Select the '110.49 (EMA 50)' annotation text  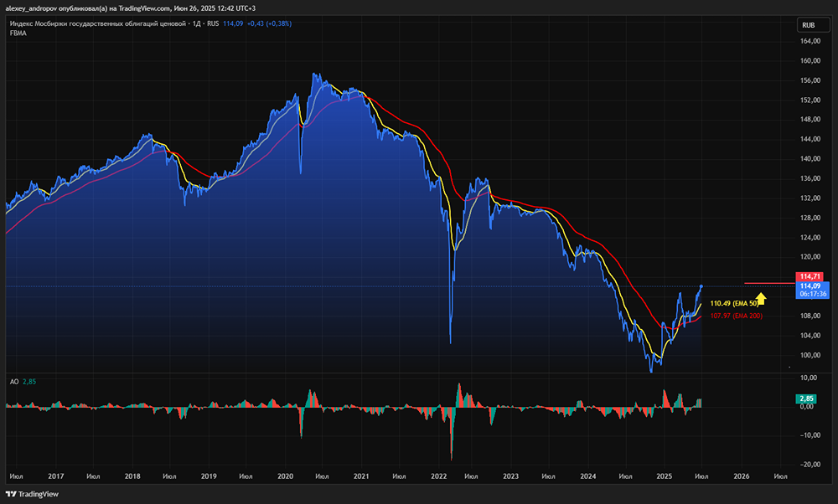tap(734, 303)
